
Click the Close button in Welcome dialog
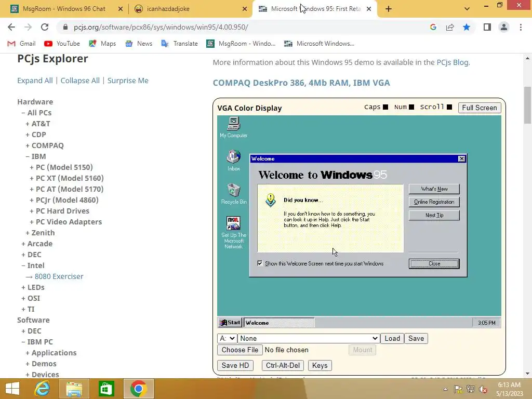tap(434, 263)
